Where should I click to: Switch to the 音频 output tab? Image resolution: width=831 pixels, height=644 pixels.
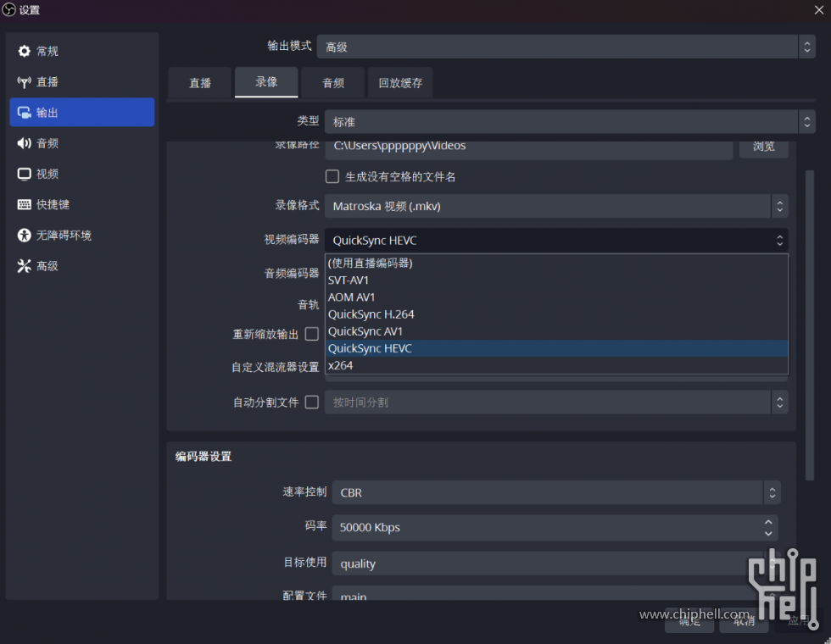pos(332,83)
